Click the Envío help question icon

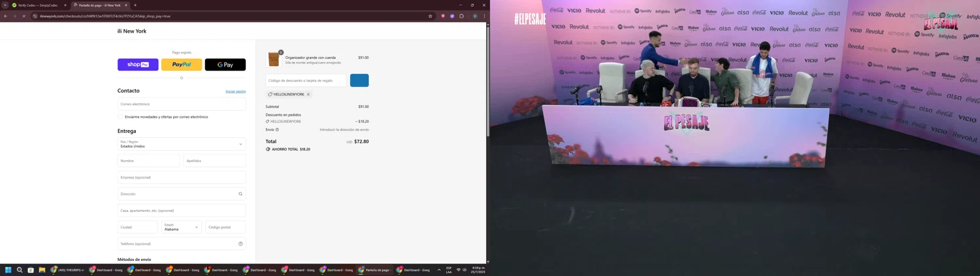(277, 129)
